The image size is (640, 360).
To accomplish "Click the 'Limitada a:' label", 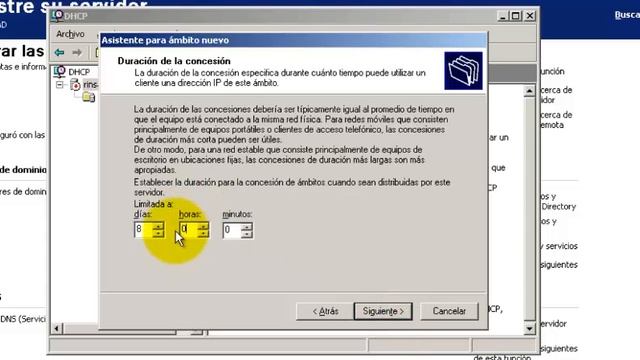I will pyautogui.click(x=153, y=204).
